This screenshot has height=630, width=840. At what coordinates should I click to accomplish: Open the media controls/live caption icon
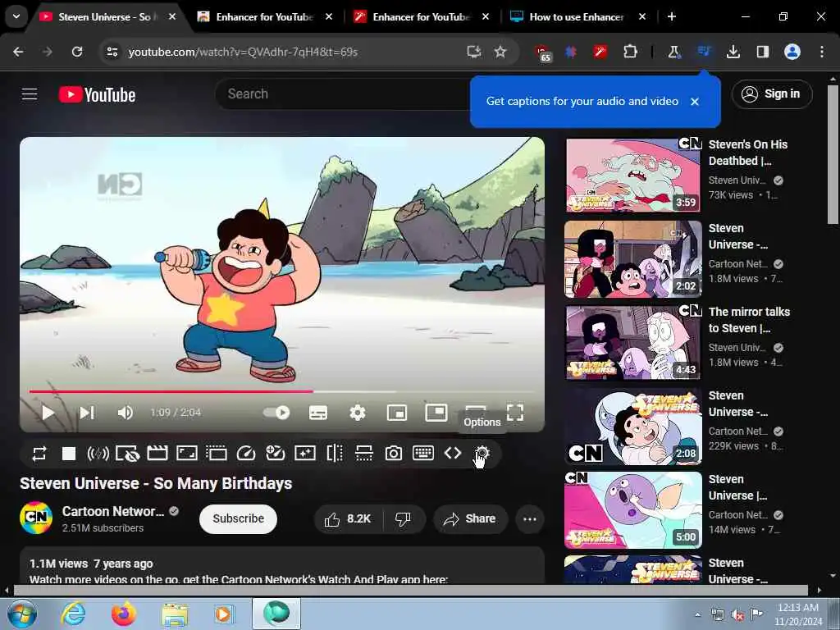703,52
